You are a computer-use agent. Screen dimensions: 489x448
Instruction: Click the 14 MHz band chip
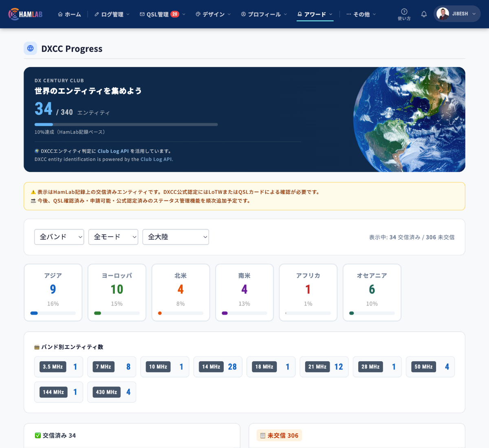[218, 367]
